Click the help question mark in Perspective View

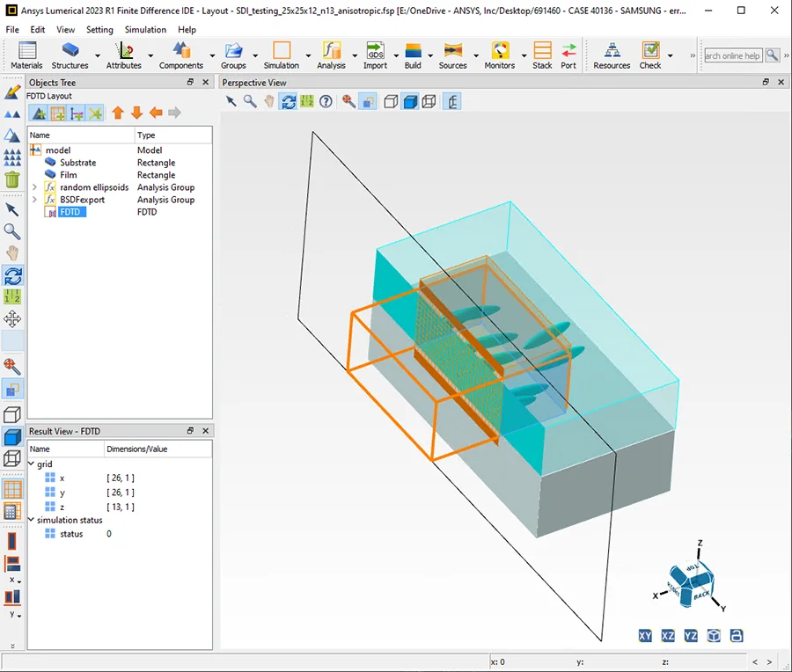(x=326, y=101)
